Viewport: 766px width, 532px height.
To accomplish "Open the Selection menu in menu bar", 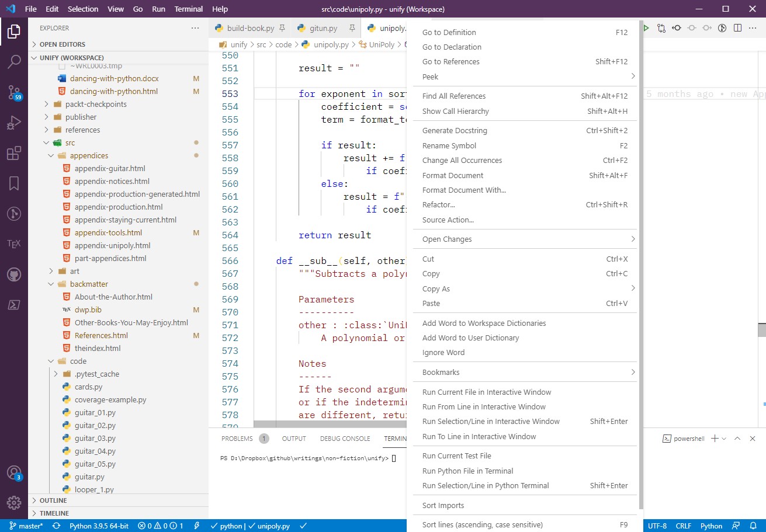I will point(83,9).
